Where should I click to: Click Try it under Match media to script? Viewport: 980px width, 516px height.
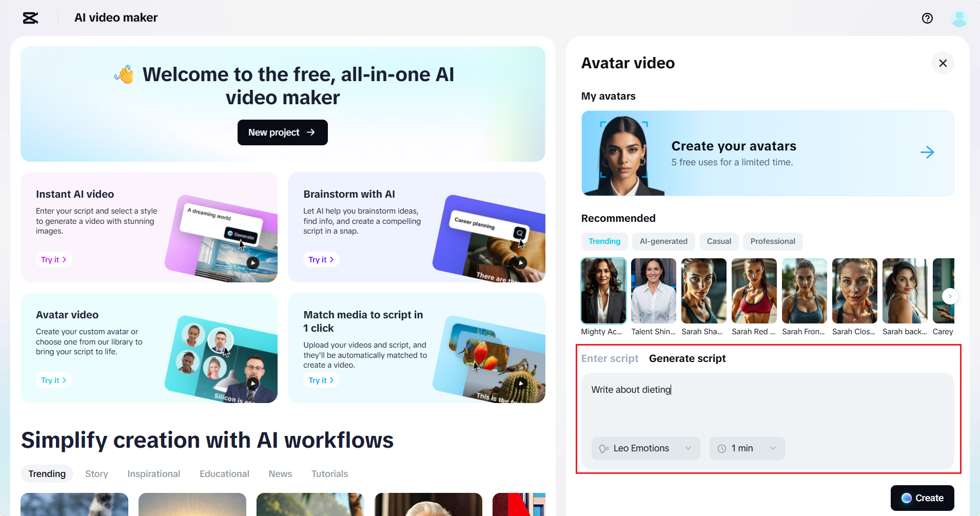(x=321, y=380)
